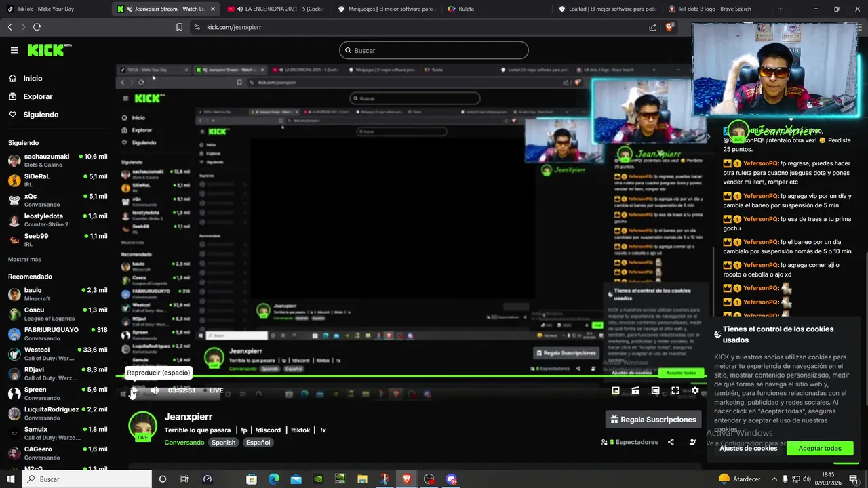Open Samulx channel in Recomendado
The image size is (868, 488).
tap(58, 433)
